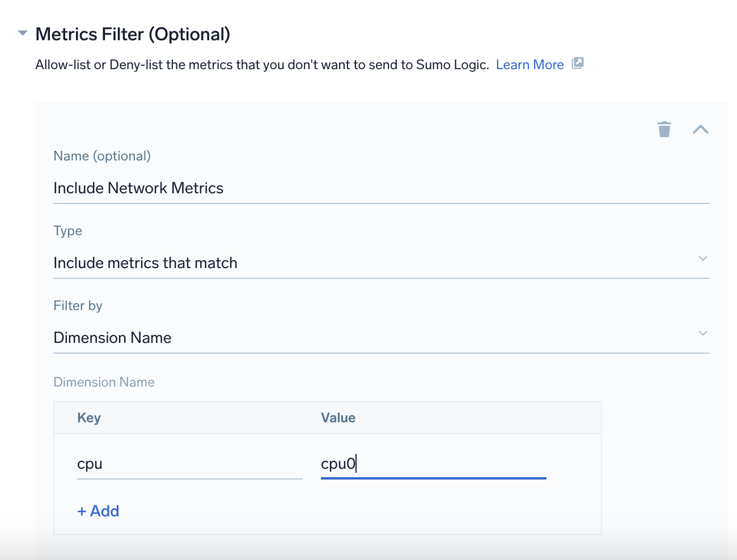Open the external link icon beside Learn More
This screenshot has height=560, width=737.
pyautogui.click(x=577, y=63)
